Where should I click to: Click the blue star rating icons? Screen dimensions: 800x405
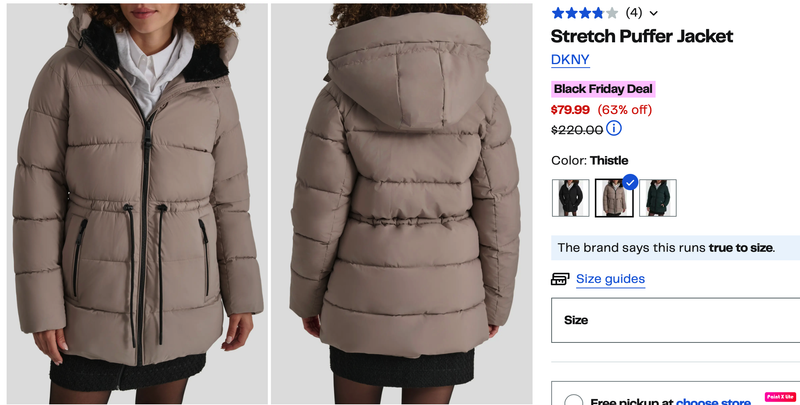(x=585, y=13)
